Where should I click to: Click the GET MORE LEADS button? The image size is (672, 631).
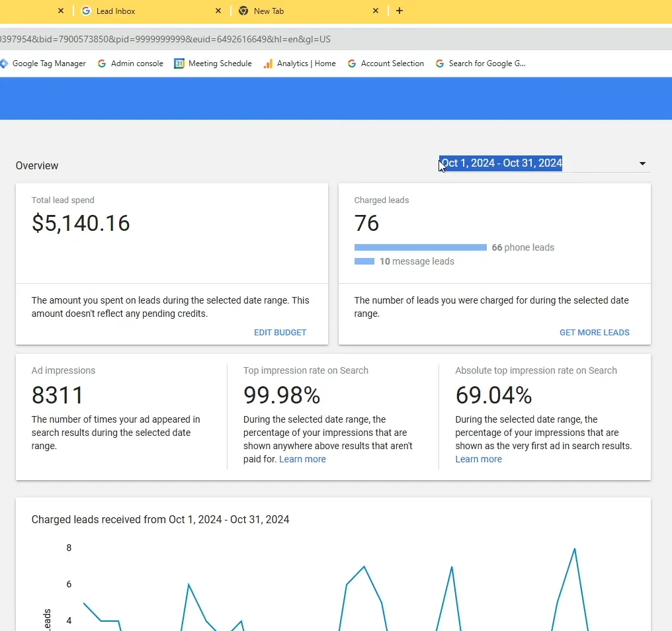click(x=594, y=333)
